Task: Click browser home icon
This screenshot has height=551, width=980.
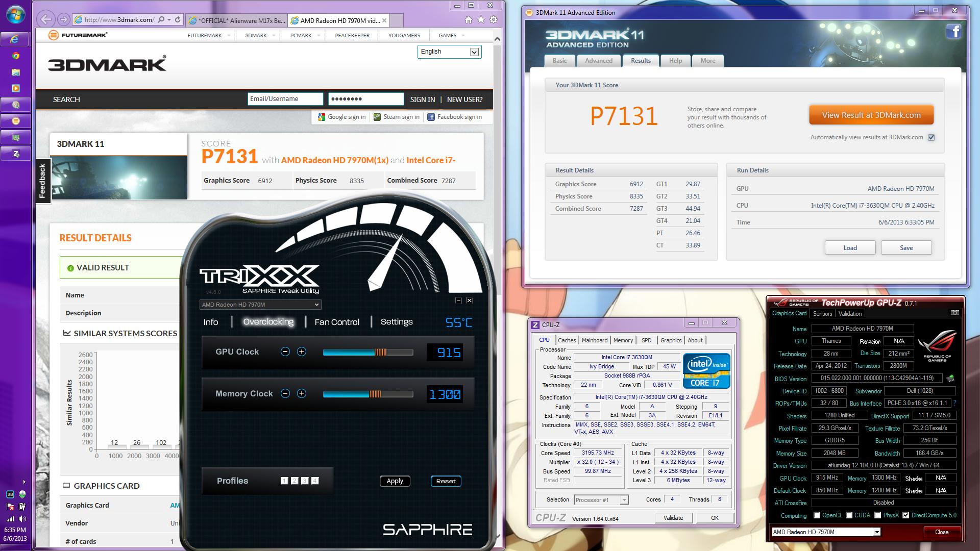Action: pyautogui.click(x=468, y=20)
